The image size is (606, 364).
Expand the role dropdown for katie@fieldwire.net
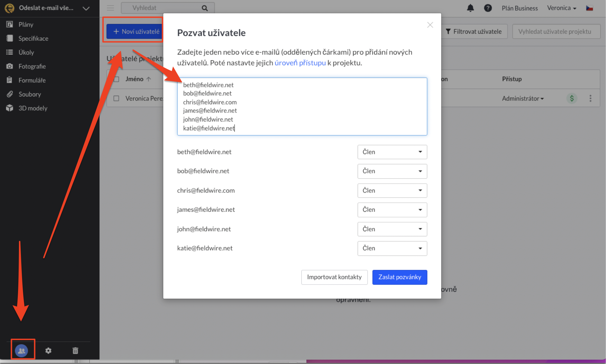(x=392, y=248)
